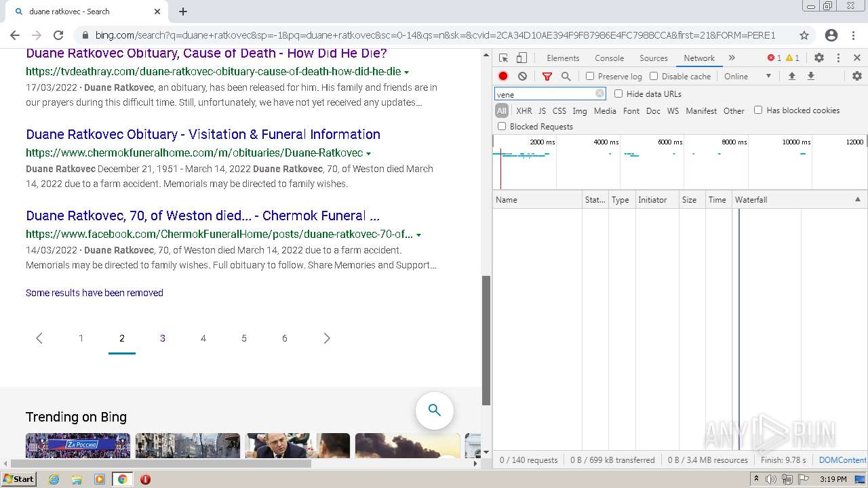Enable the Disable cache checkbox
868x488 pixels.
[x=654, y=77]
